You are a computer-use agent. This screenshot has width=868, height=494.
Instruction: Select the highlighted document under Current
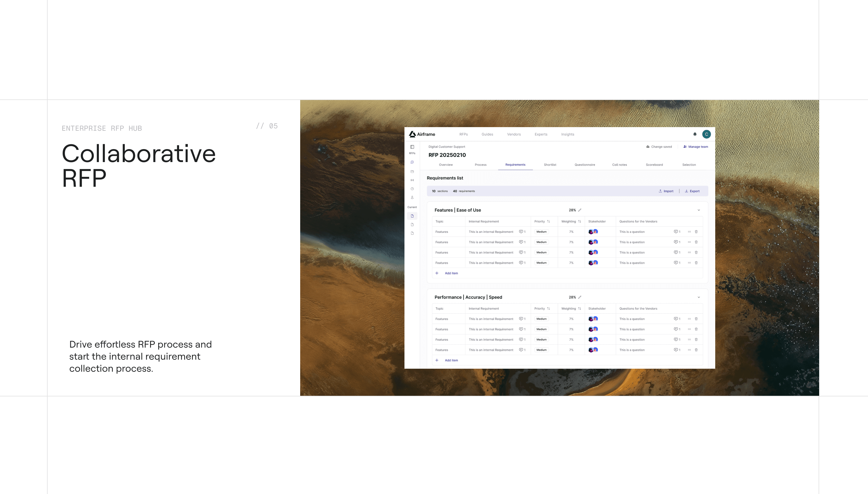(x=412, y=216)
